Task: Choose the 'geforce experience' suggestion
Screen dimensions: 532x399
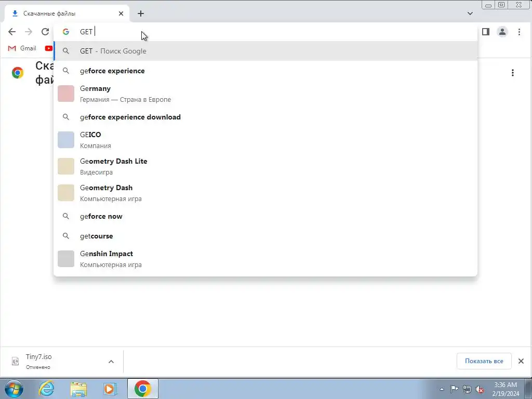Action: [265, 71]
